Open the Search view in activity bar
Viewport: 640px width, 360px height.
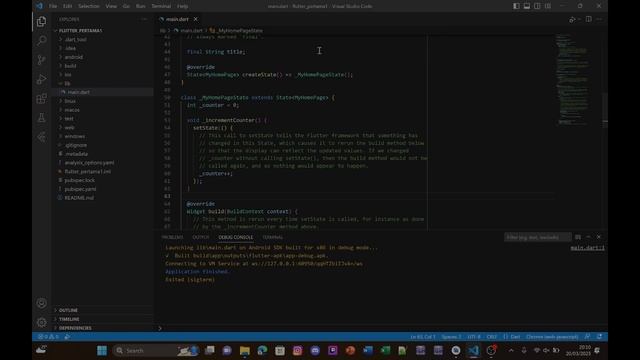tap(41, 40)
